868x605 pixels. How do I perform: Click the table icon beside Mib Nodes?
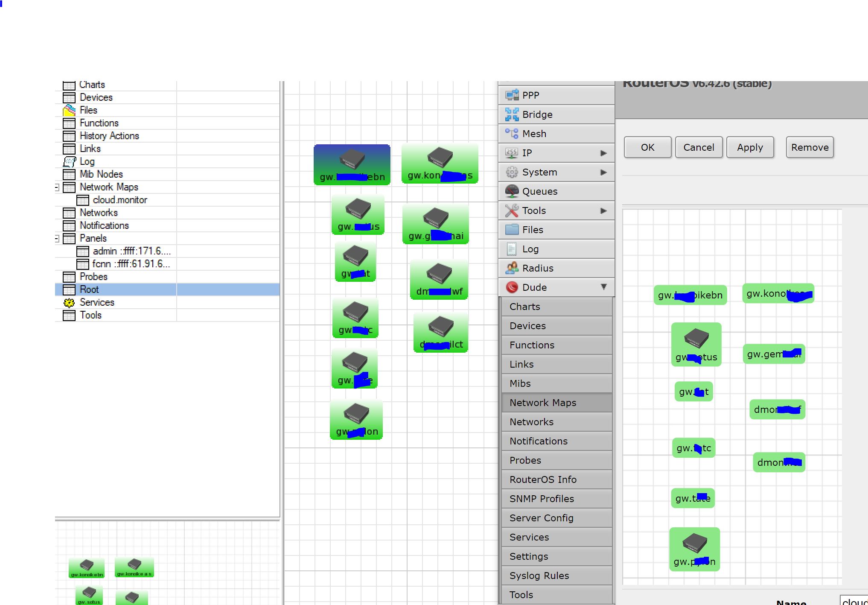69,174
